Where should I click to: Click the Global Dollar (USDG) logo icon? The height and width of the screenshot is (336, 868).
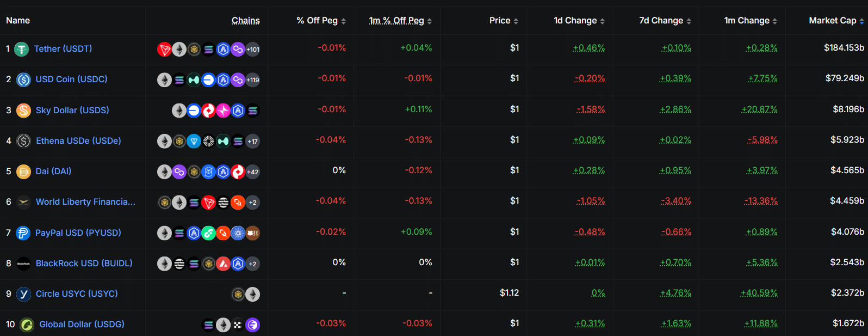click(x=27, y=325)
